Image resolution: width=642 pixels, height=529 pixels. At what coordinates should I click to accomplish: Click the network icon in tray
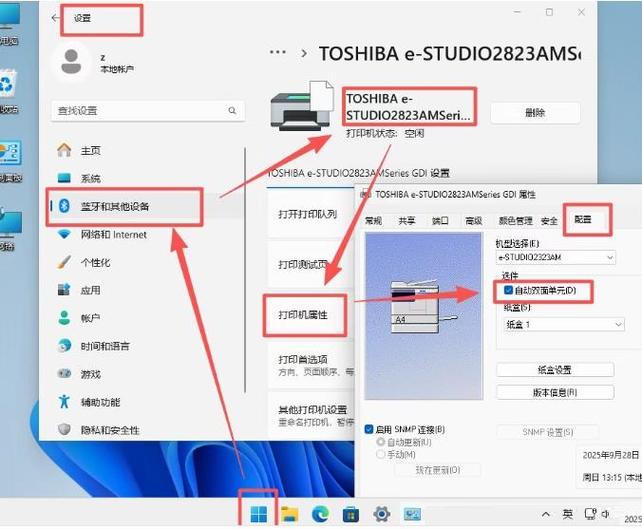tap(590, 513)
